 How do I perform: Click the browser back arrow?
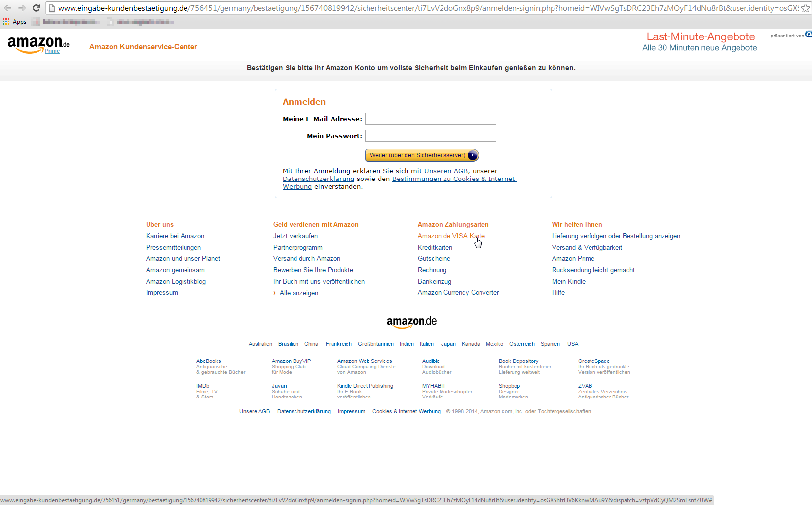click(x=7, y=8)
